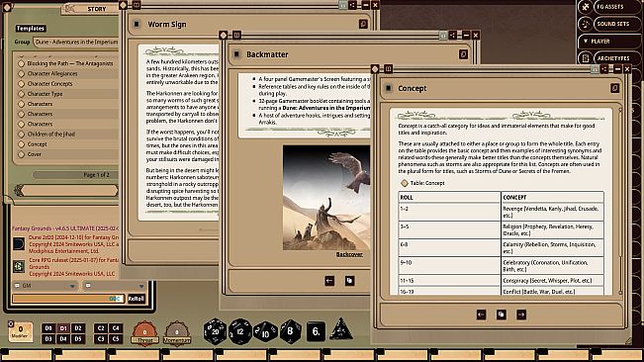Click the Concept window link icon at right
The image size is (644, 362).
[614, 88]
